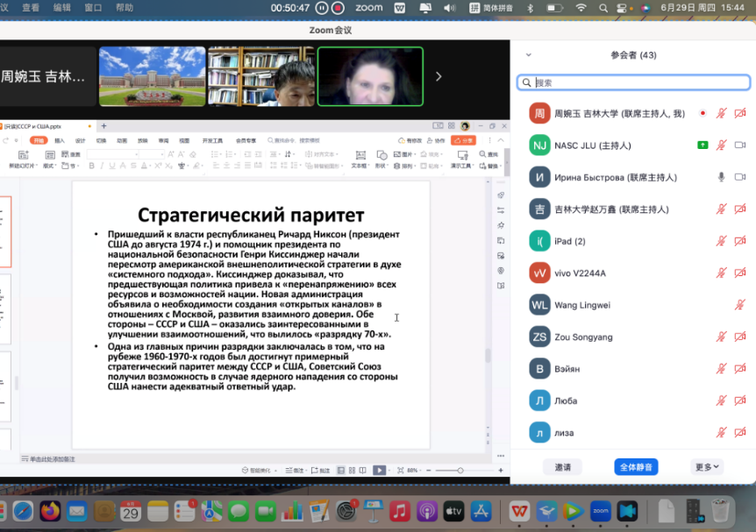756x532 pixels.
Task: Click the recording pause button in menu bar
Action: pos(322,8)
